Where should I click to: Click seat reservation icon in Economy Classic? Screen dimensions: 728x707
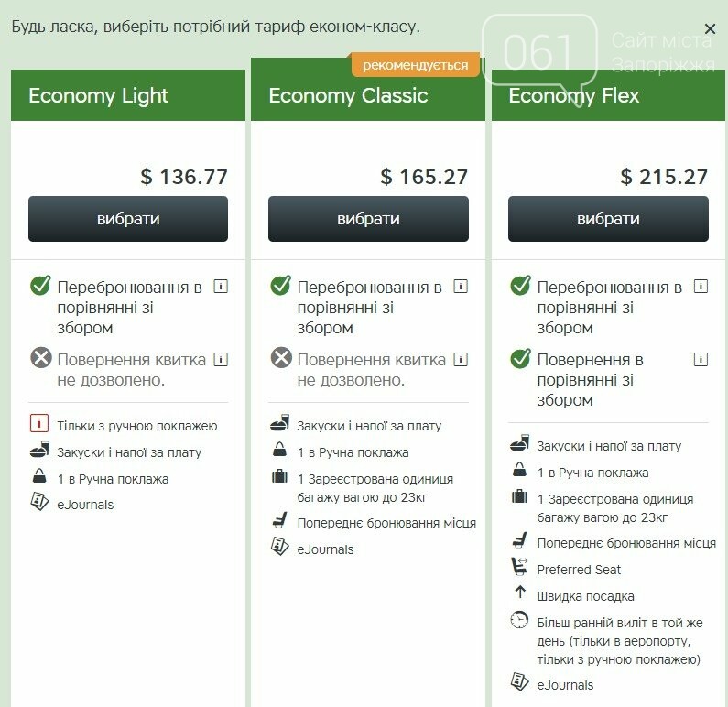(x=279, y=520)
